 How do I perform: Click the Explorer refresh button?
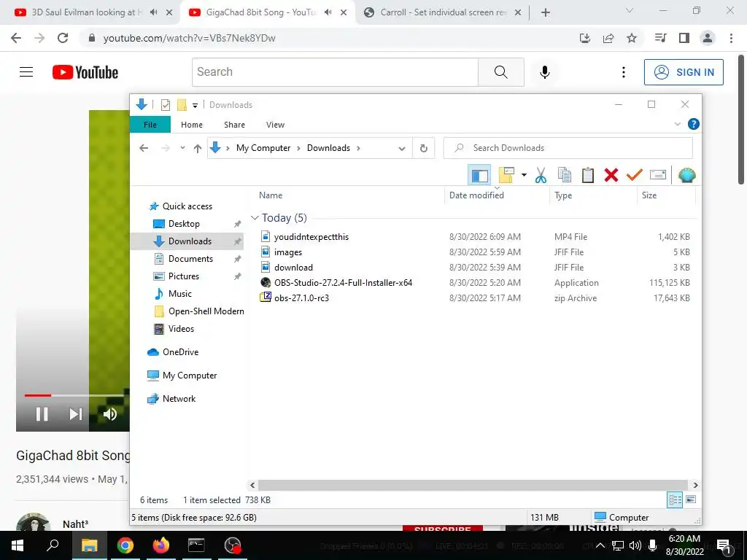click(x=424, y=148)
